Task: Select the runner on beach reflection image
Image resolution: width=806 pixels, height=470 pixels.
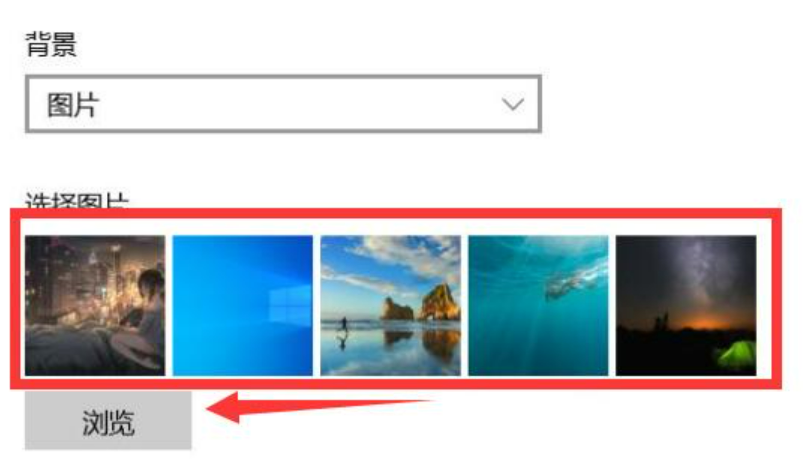Action: tap(391, 305)
